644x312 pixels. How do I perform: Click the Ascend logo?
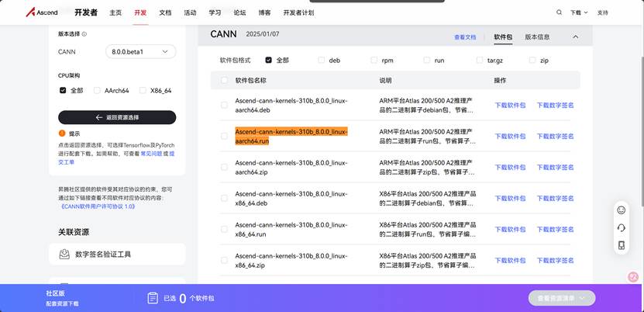pos(42,12)
